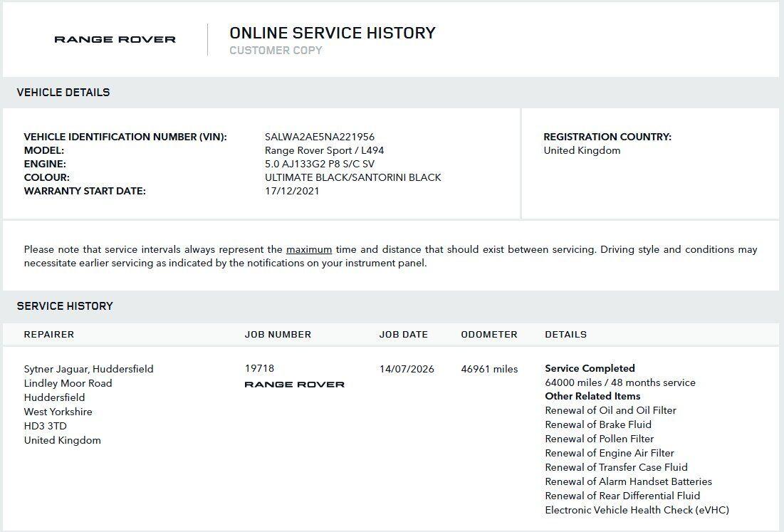
Task: Select postcode HD3 3TD
Action: [x=45, y=426]
